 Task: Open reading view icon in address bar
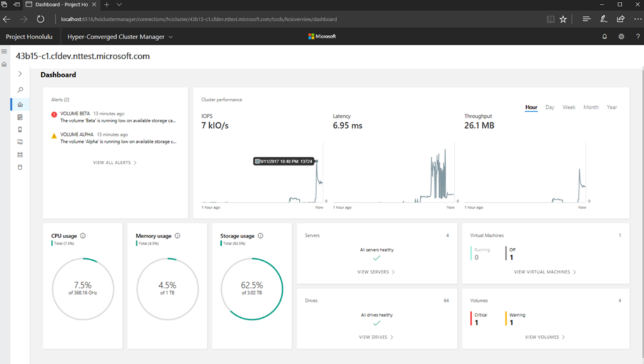tap(550, 19)
